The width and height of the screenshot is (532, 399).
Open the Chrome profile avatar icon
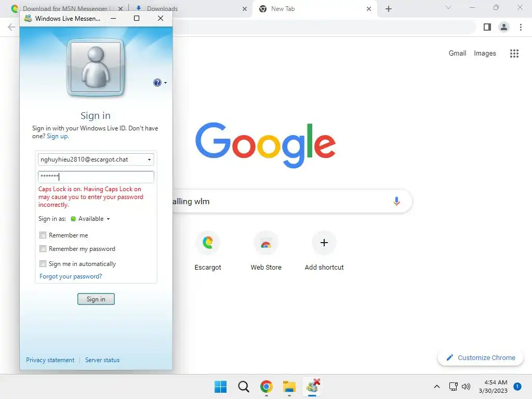[x=504, y=27]
